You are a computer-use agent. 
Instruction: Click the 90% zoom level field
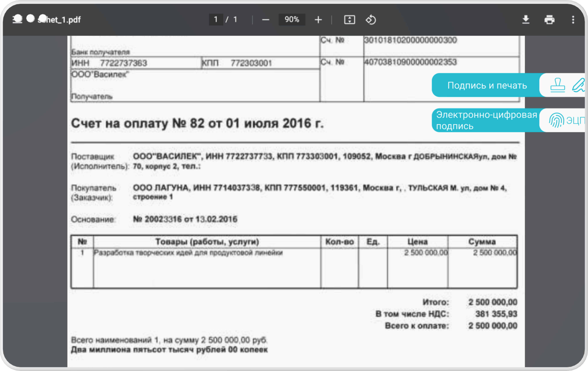[292, 19]
